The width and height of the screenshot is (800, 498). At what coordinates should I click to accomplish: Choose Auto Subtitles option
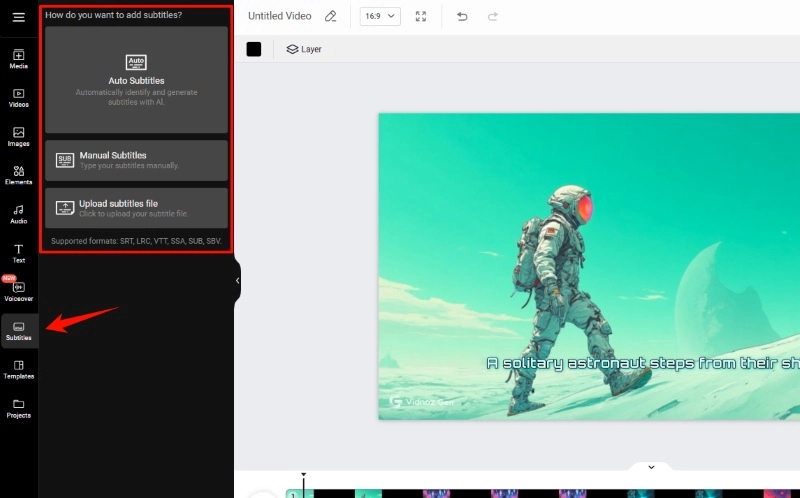(x=136, y=80)
